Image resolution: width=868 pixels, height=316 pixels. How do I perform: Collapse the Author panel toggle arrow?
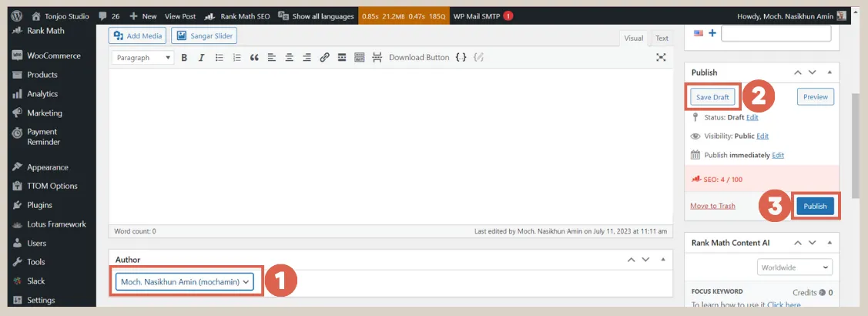click(x=663, y=260)
